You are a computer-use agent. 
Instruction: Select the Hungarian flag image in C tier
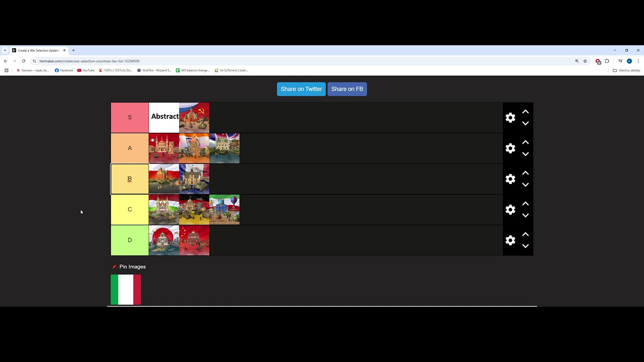pos(164,210)
